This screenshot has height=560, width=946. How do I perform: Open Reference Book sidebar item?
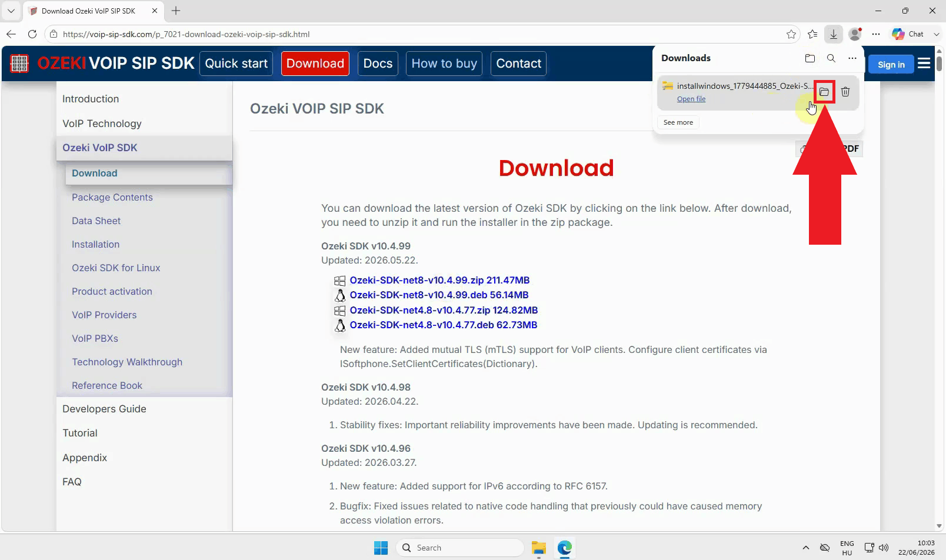(x=107, y=385)
